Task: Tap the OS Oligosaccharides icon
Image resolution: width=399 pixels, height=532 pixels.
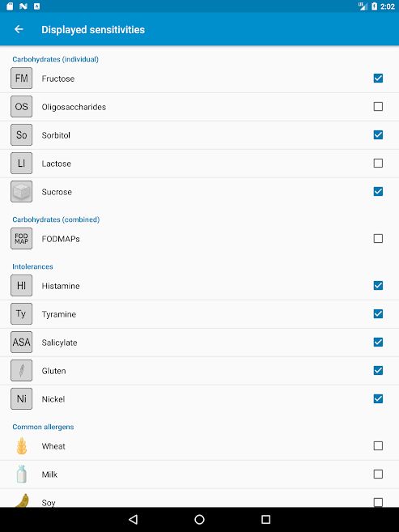Action: click(21, 107)
